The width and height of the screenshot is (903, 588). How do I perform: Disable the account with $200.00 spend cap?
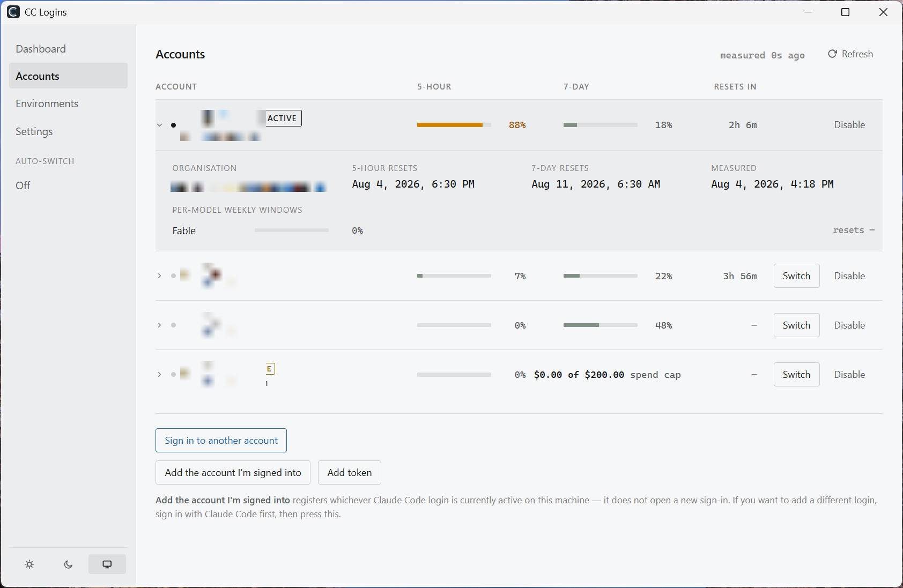click(x=849, y=375)
